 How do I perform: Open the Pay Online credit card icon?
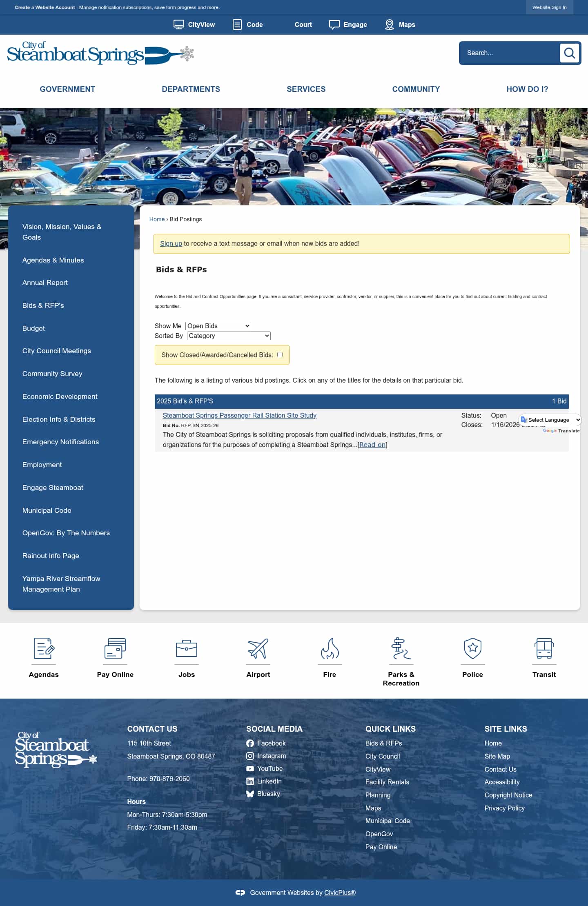115,648
